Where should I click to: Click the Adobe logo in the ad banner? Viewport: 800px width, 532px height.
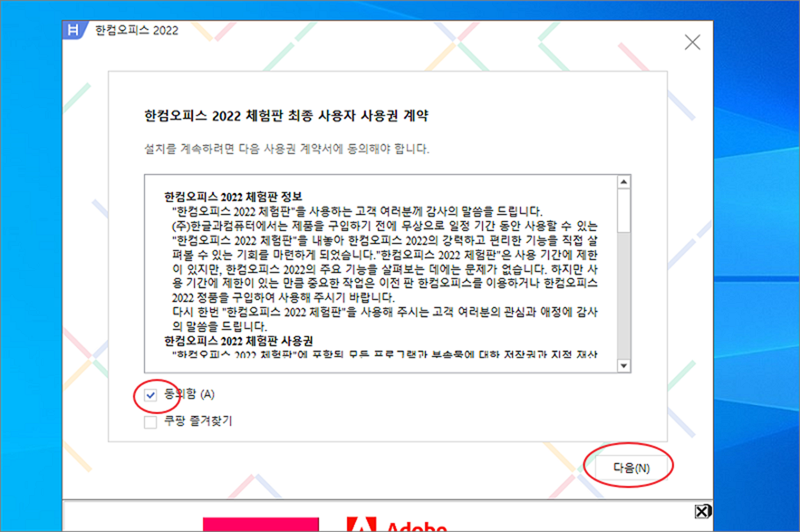pos(397,525)
